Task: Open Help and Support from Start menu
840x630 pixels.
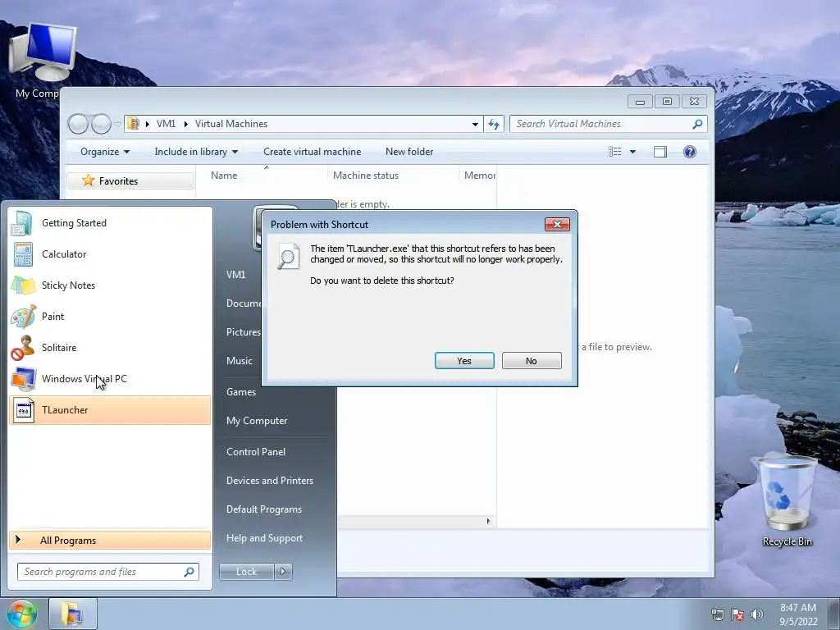Action: [x=264, y=538]
